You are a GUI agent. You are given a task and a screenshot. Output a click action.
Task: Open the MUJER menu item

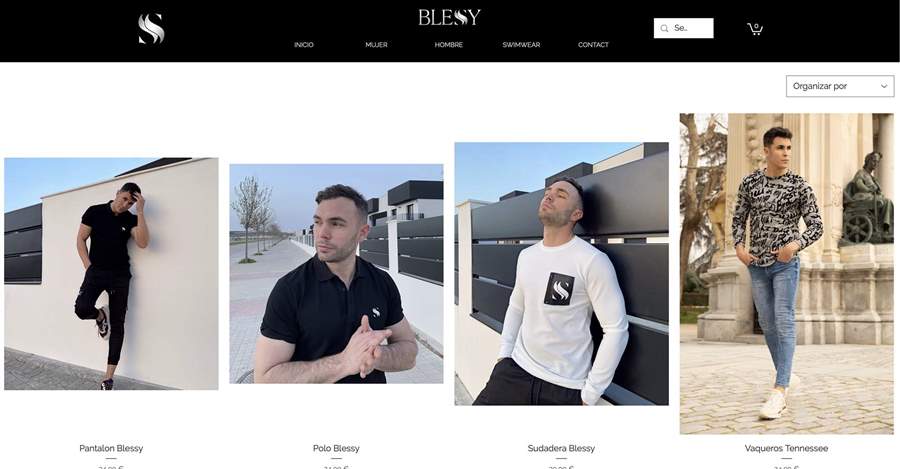pyautogui.click(x=377, y=45)
